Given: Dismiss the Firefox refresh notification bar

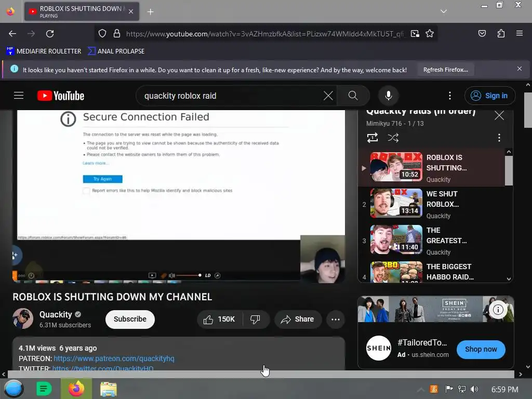Looking at the screenshot, I should (519, 69).
